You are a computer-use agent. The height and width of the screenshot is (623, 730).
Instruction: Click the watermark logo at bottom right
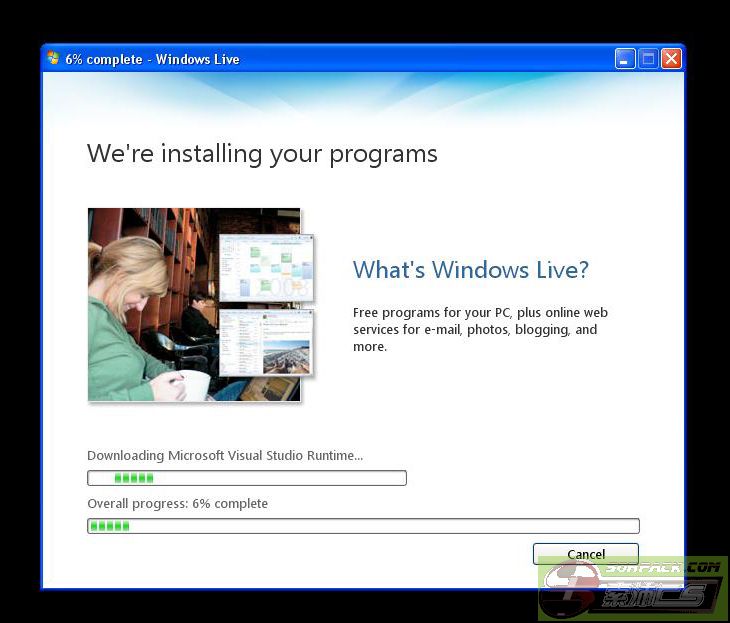[x=632, y=589]
